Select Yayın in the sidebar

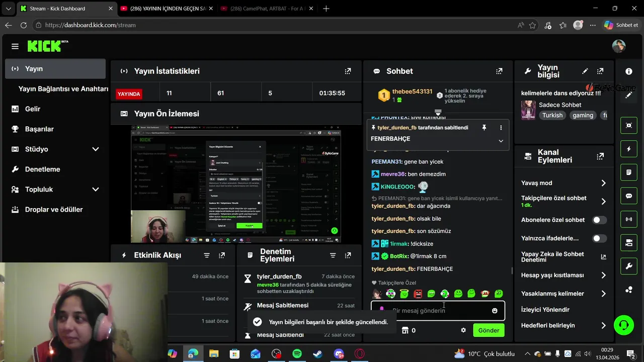pos(55,69)
